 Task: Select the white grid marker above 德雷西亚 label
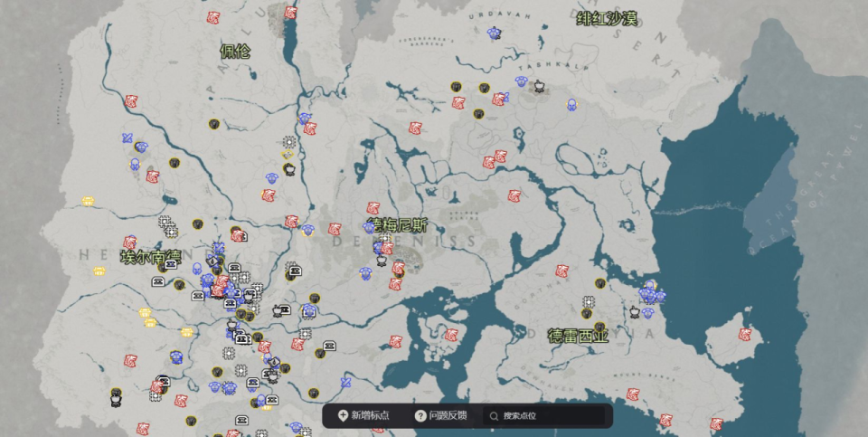click(589, 302)
